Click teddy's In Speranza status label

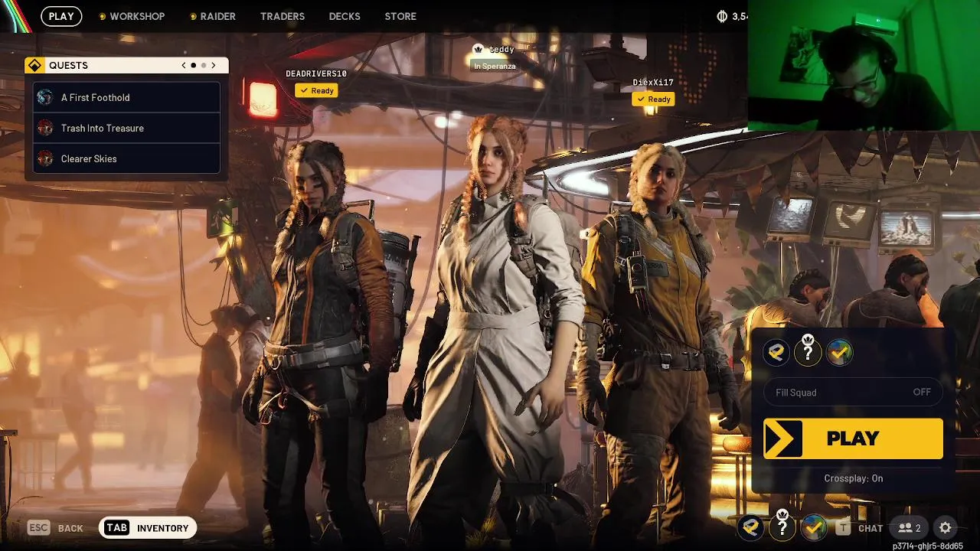[x=495, y=66]
